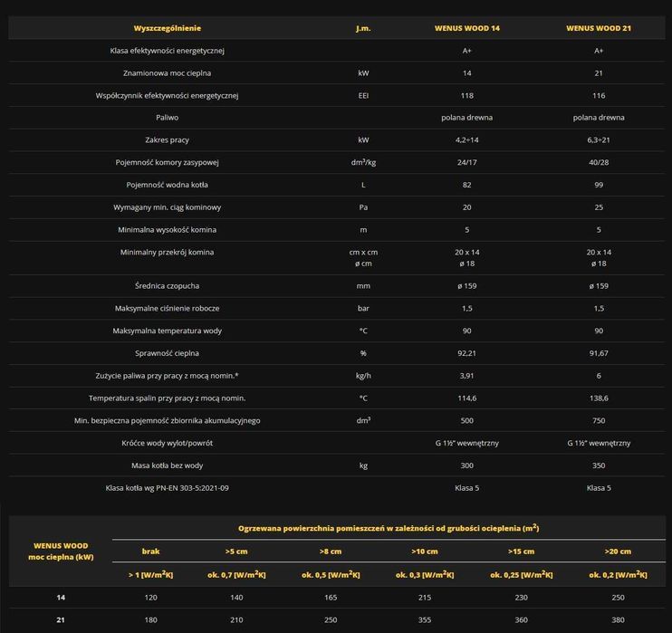Click the "Znamionowa moc cieplna" row label
Image resolution: width=672 pixels, height=633 pixels.
pyautogui.click(x=168, y=72)
